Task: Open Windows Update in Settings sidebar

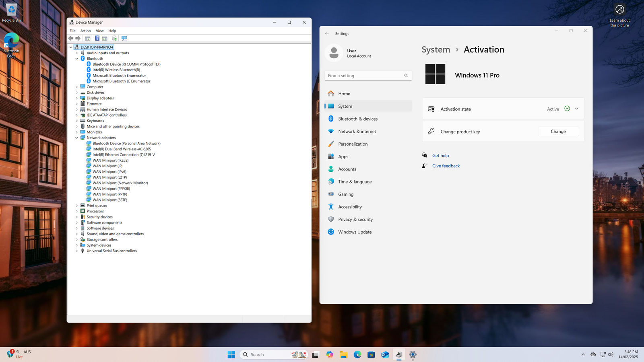Action: (x=355, y=232)
